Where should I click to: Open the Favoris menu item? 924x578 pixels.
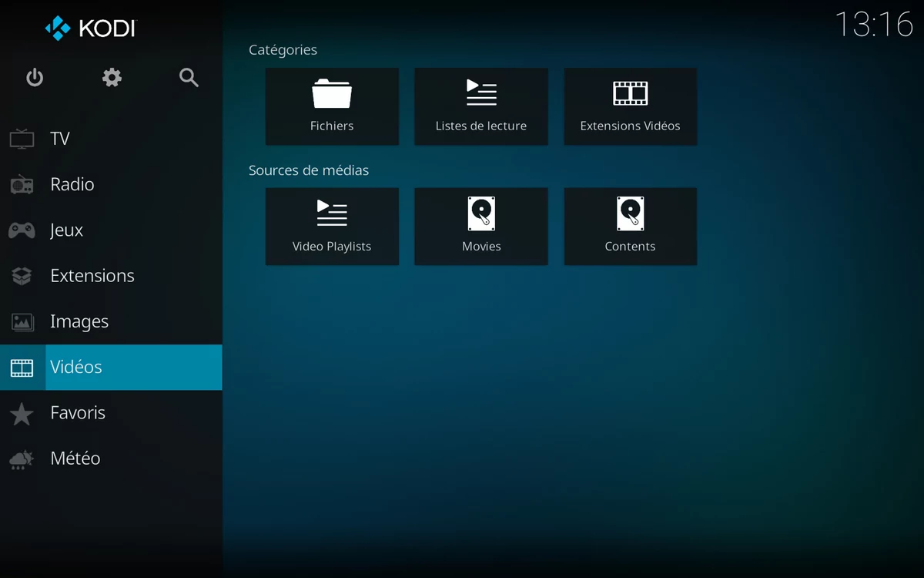click(111, 413)
